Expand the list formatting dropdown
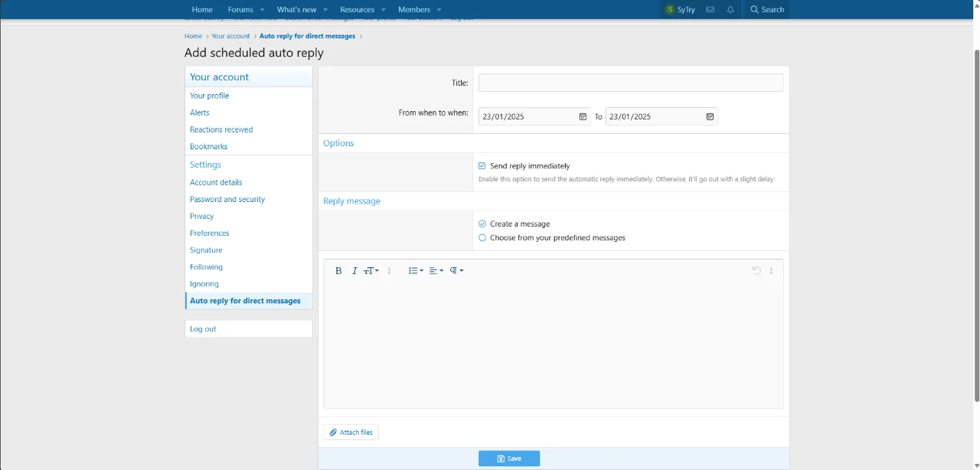Screen dimensions: 980x470 pyautogui.click(x=416, y=271)
